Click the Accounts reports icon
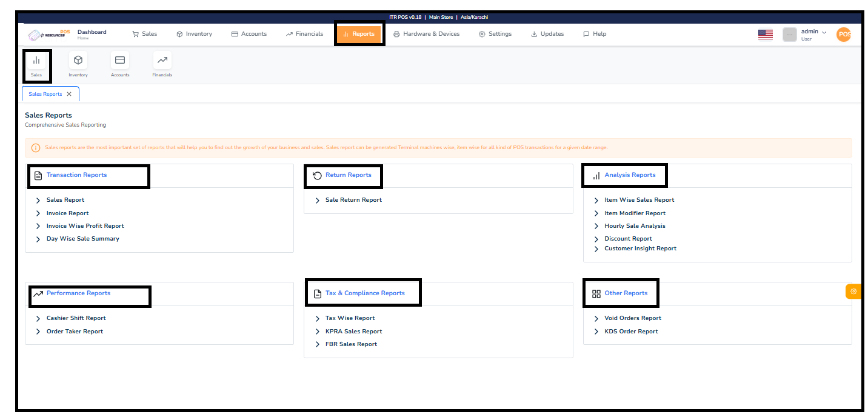The image size is (868, 417). pyautogui.click(x=119, y=60)
